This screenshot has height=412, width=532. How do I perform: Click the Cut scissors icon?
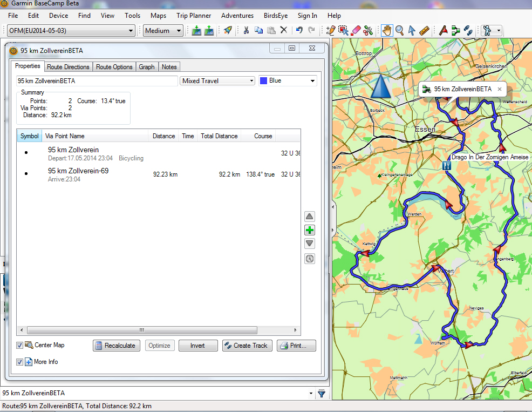click(246, 31)
